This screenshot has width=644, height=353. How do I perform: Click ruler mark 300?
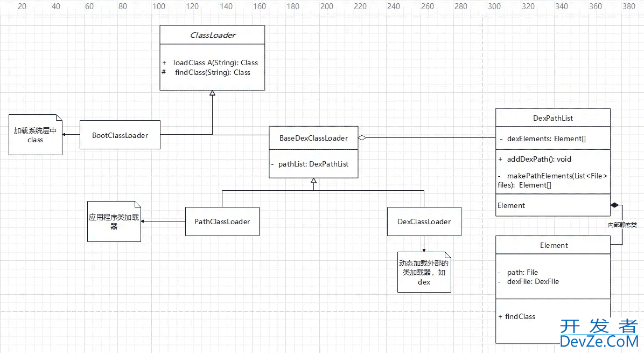pyautogui.click(x=494, y=6)
